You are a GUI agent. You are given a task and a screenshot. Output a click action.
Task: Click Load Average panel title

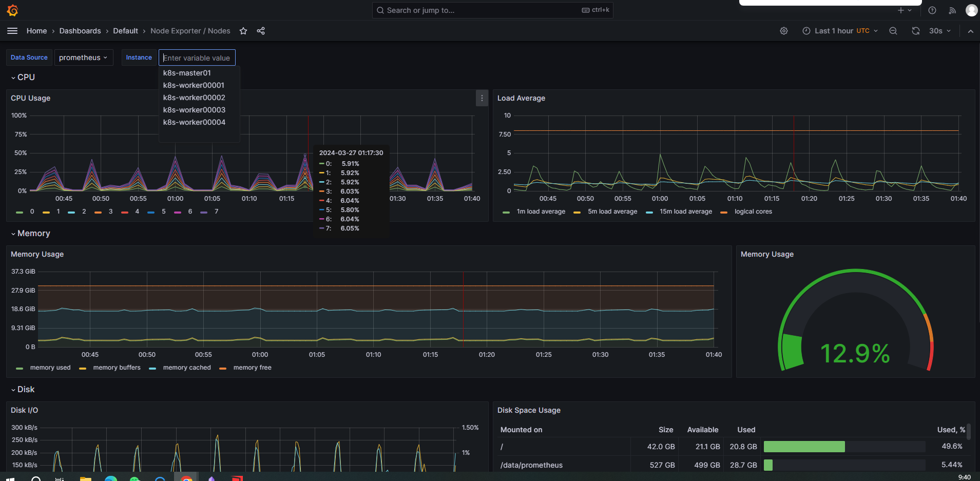(x=521, y=98)
